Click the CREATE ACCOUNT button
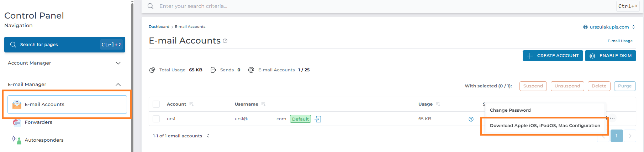 coord(553,56)
